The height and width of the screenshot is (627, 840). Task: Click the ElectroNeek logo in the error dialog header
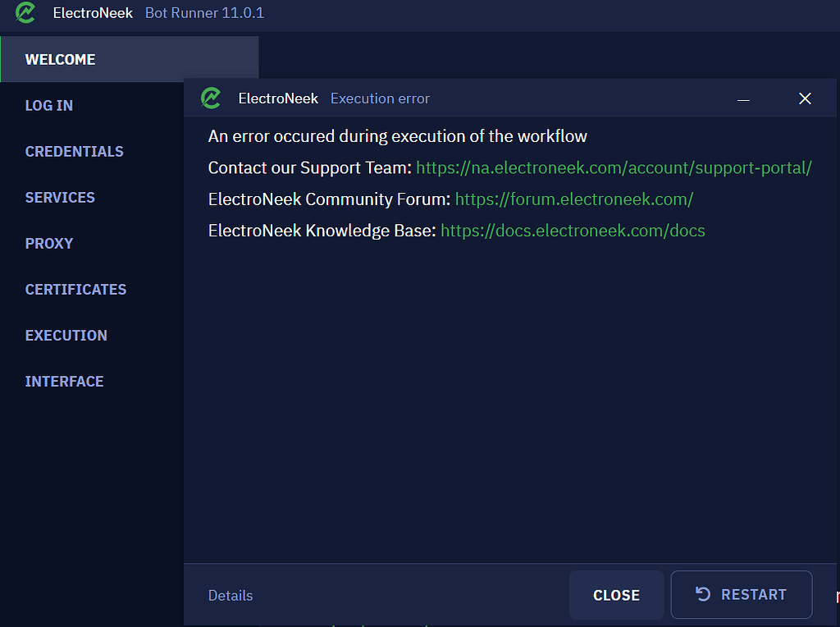[x=211, y=98]
